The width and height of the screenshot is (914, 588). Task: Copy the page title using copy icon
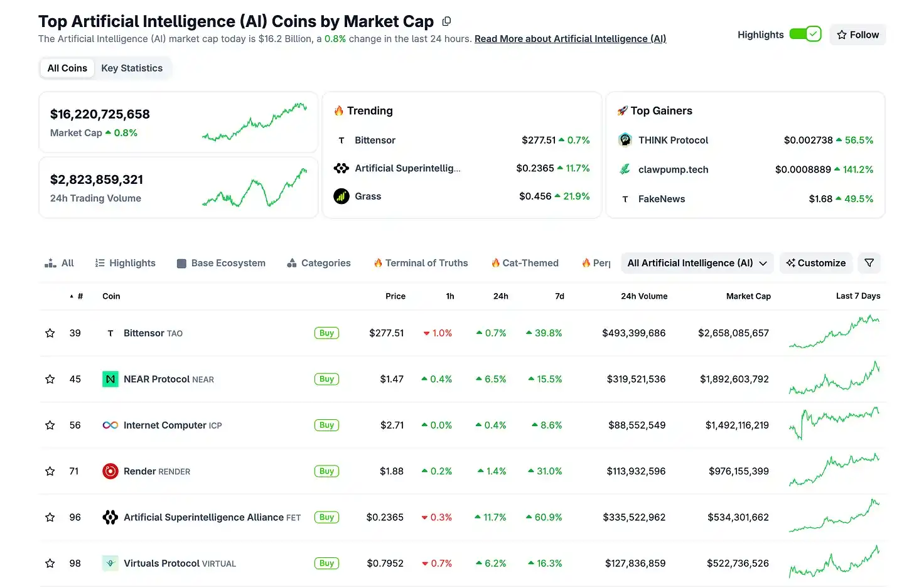pyautogui.click(x=446, y=21)
